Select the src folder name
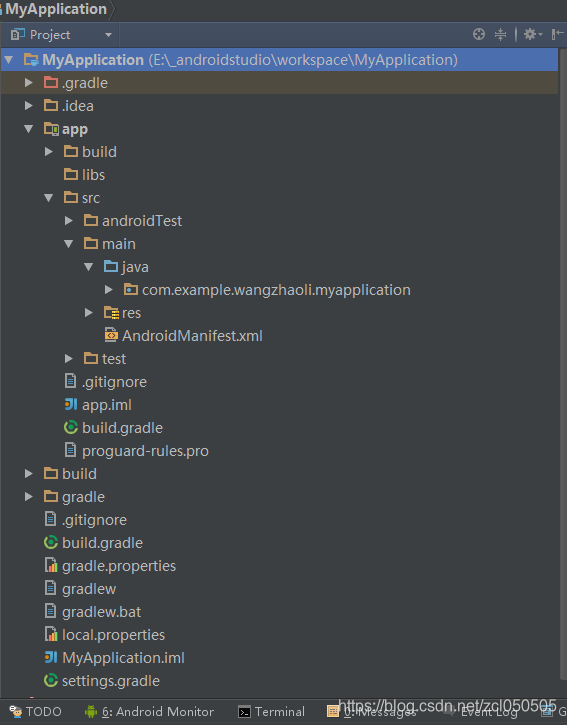This screenshot has width=567, height=725. point(91,198)
